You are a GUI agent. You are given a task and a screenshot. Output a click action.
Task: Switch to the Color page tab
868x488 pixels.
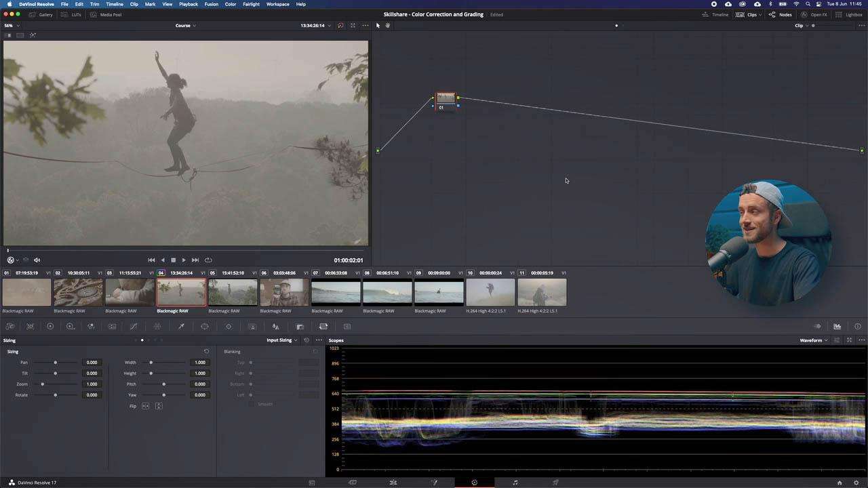[474, 483]
